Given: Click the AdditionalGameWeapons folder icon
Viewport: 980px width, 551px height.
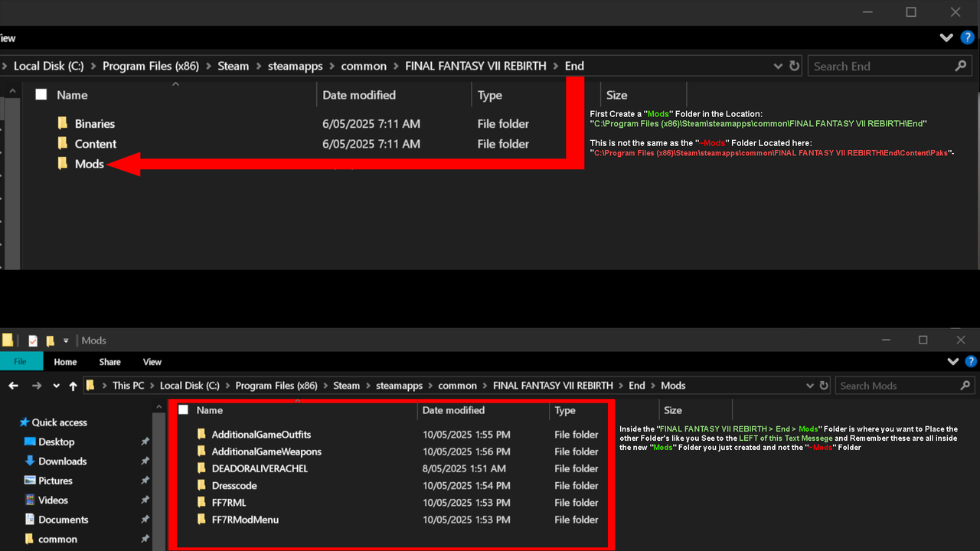Looking at the screenshot, I should tap(202, 452).
